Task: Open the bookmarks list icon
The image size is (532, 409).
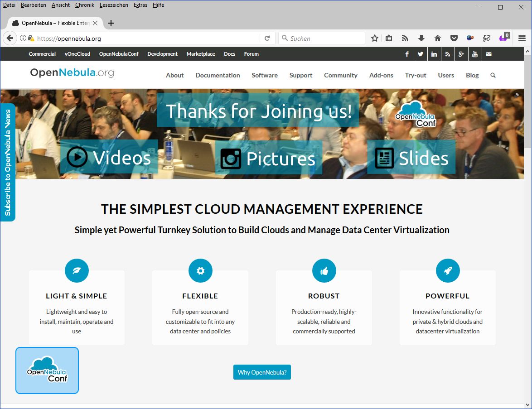Action: pyautogui.click(x=389, y=38)
